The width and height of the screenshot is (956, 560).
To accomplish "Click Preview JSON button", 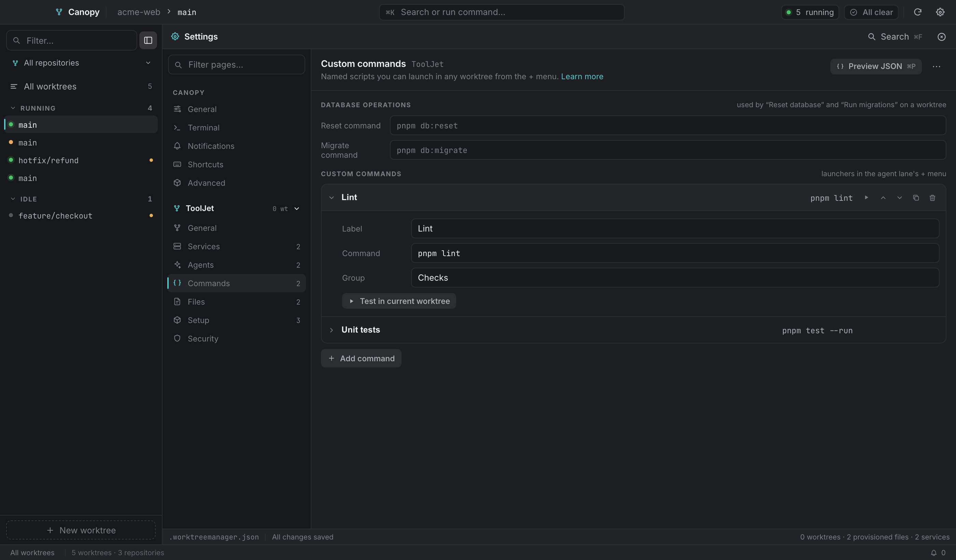I will [x=875, y=66].
